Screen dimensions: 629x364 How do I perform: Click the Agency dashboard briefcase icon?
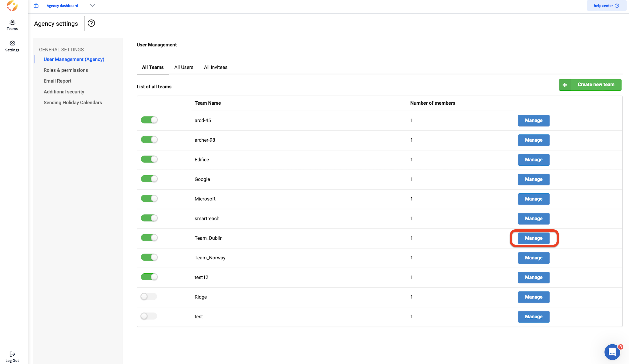[36, 6]
